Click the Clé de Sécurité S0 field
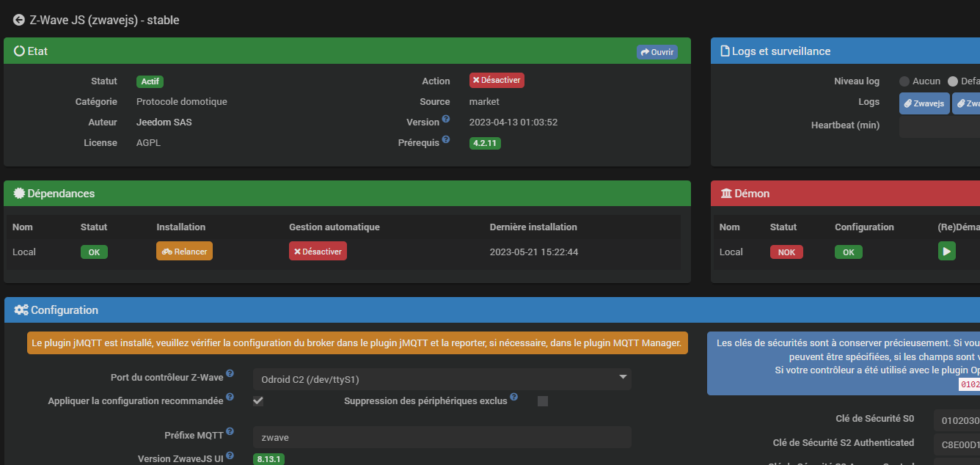980x465 pixels. [956, 420]
